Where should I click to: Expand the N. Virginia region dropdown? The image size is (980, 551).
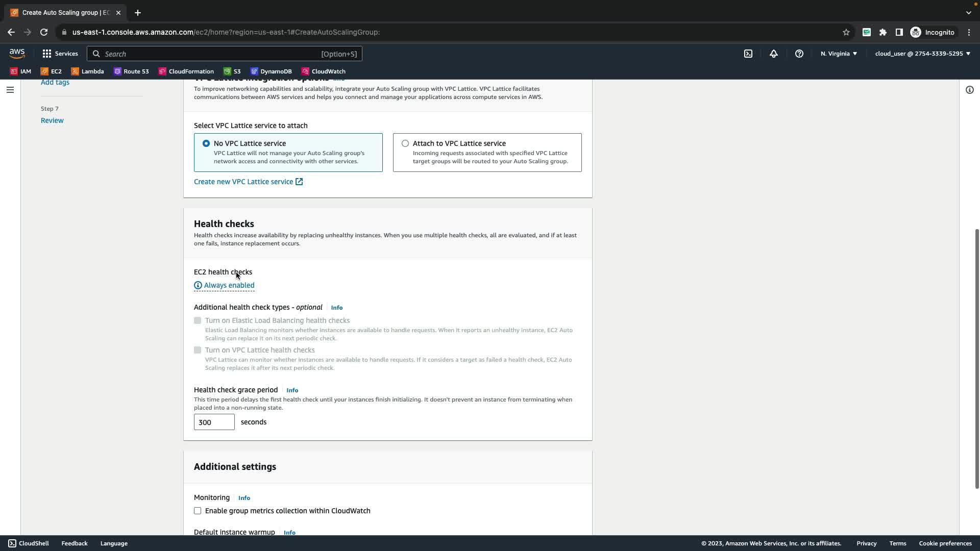point(839,54)
